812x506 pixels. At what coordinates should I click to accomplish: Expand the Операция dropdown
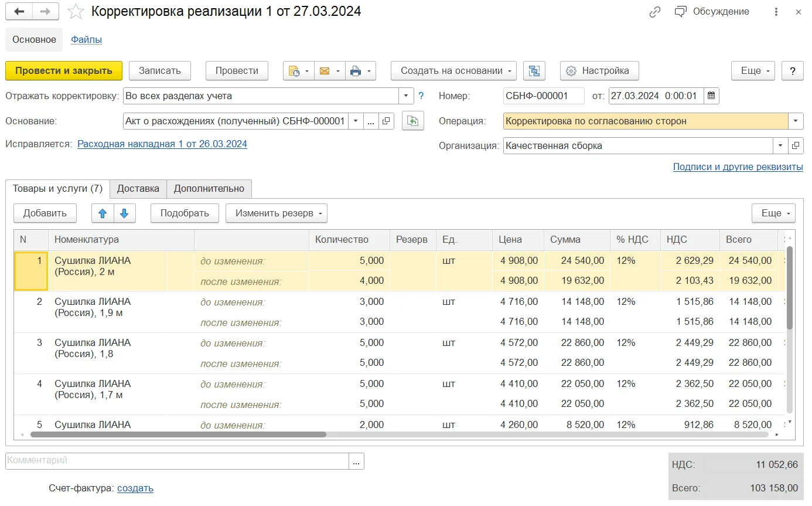(796, 121)
